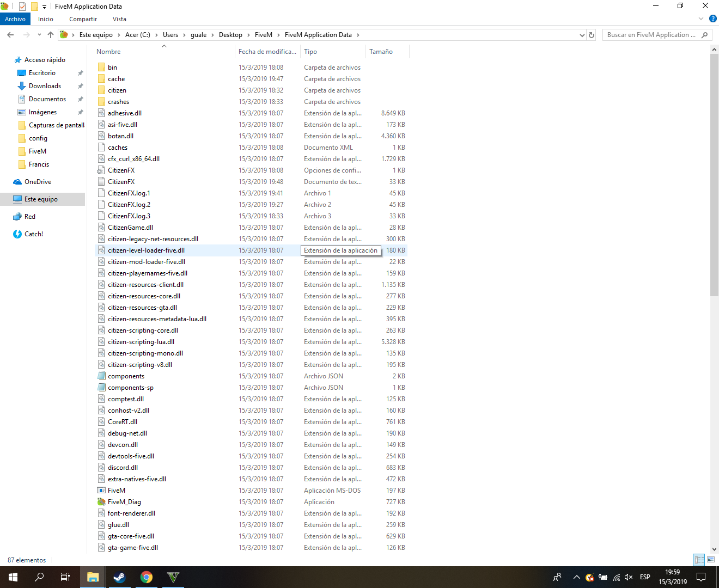
Task: Select components JSON file icon
Action: [x=101, y=376]
